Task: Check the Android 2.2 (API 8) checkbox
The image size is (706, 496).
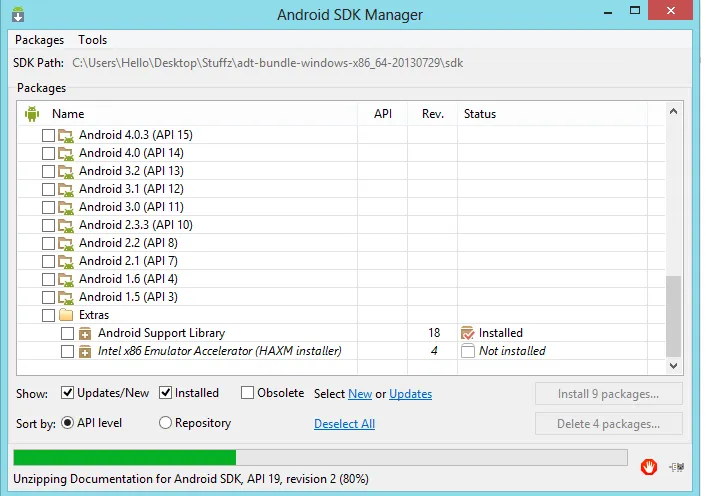Action: 48,243
